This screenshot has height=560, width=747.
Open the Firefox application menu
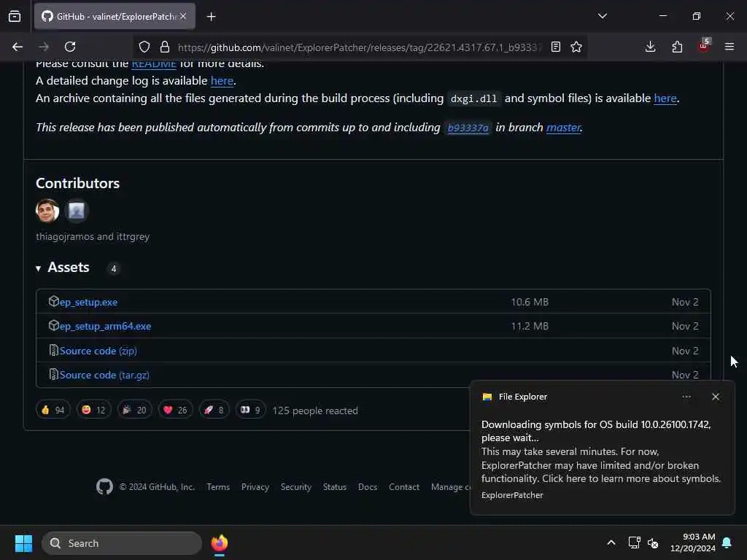729,47
